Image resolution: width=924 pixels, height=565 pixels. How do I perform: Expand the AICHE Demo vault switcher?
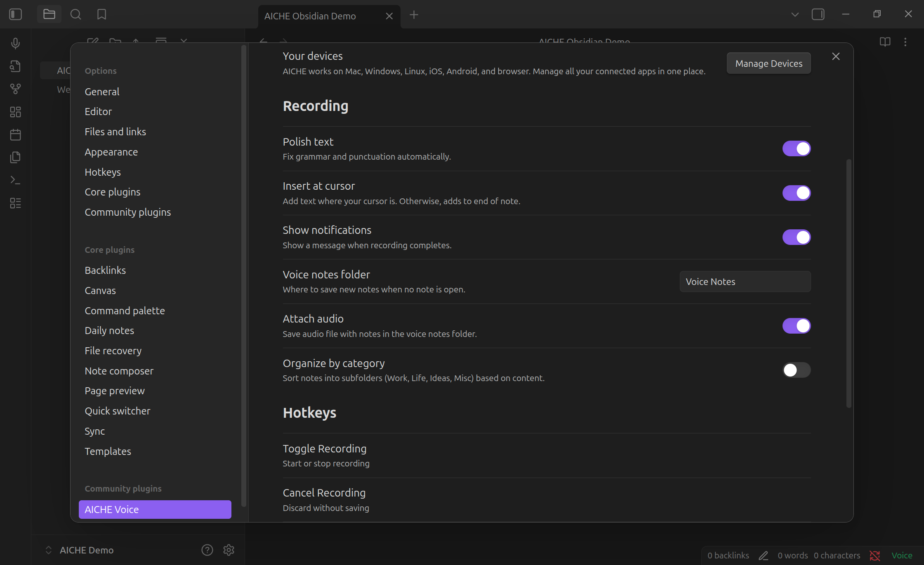tap(48, 550)
